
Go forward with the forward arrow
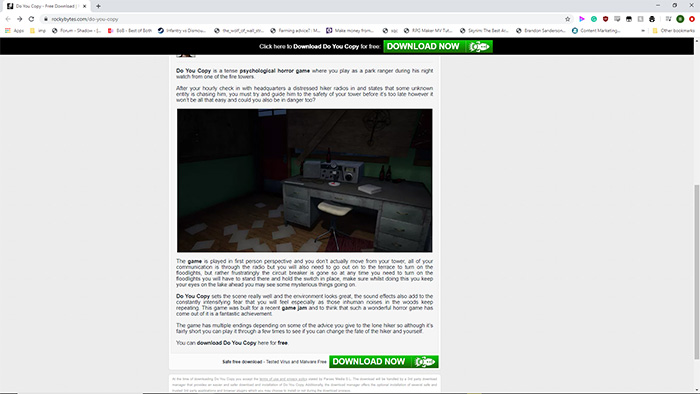(x=20, y=19)
